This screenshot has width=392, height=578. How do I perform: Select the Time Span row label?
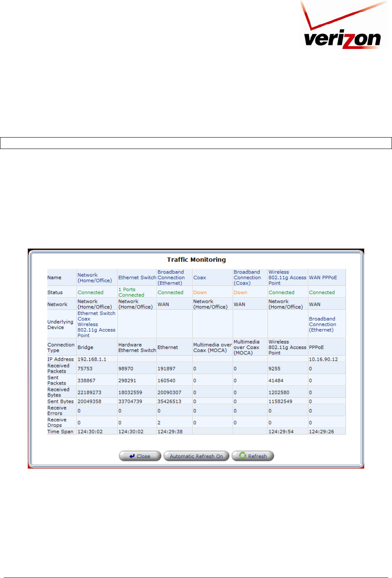click(60, 431)
